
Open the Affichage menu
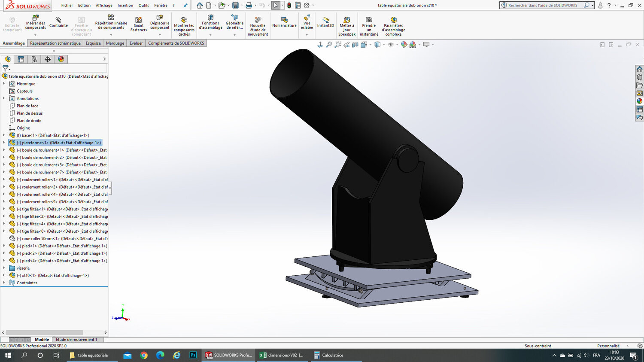pos(104,6)
